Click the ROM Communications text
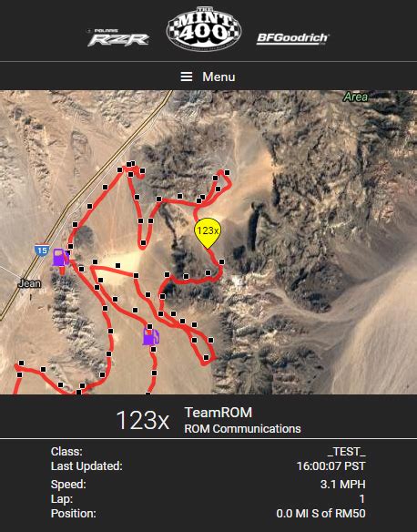The width and height of the screenshot is (417, 532). [242, 429]
